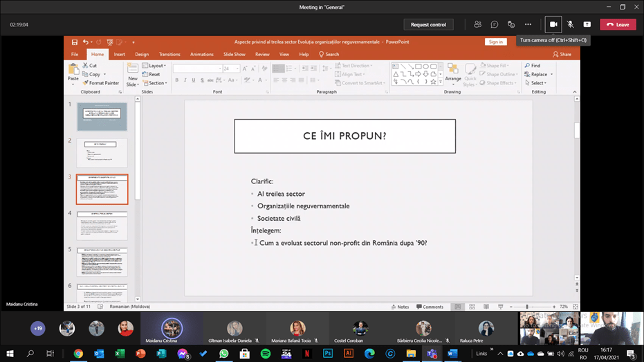Turn camera off in the meeting
This screenshot has height=362, width=644.
[553, 24]
